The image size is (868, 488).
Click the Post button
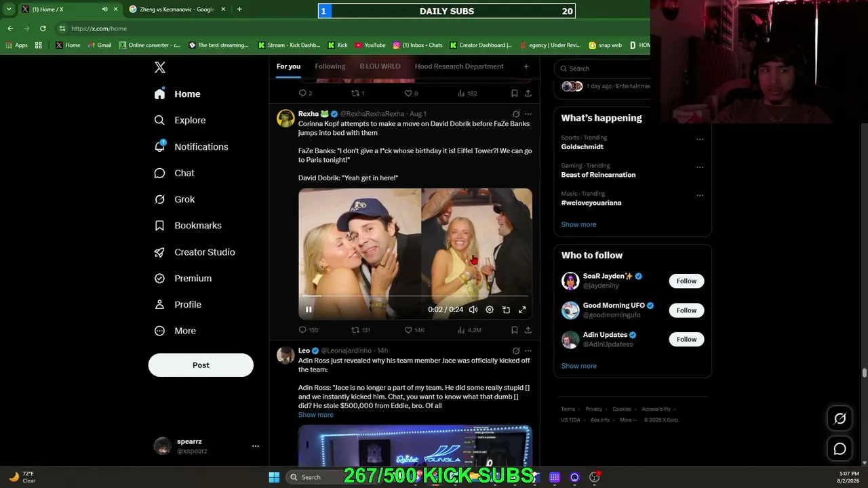201,365
